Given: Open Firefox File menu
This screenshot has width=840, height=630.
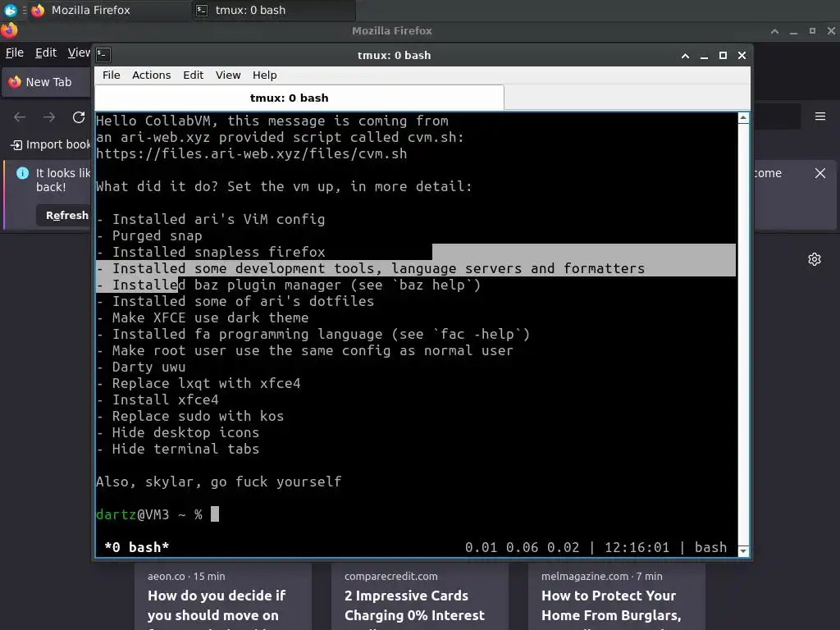Looking at the screenshot, I should point(15,52).
